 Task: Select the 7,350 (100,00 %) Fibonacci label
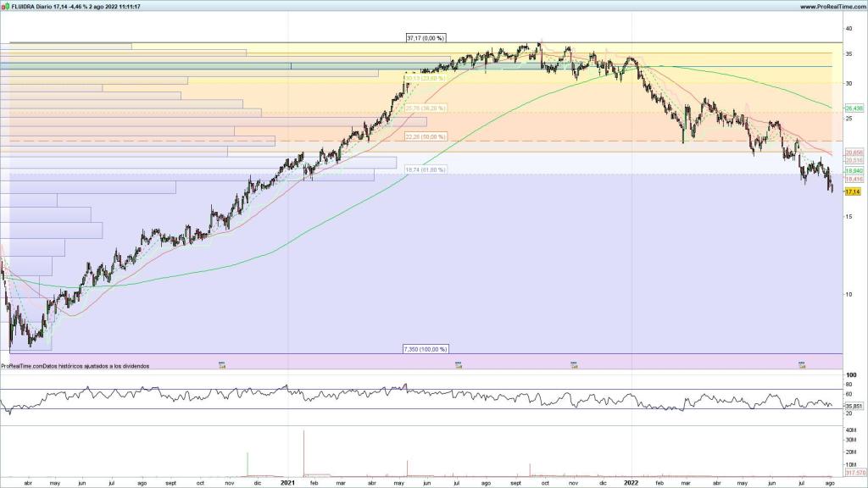click(x=424, y=349)
